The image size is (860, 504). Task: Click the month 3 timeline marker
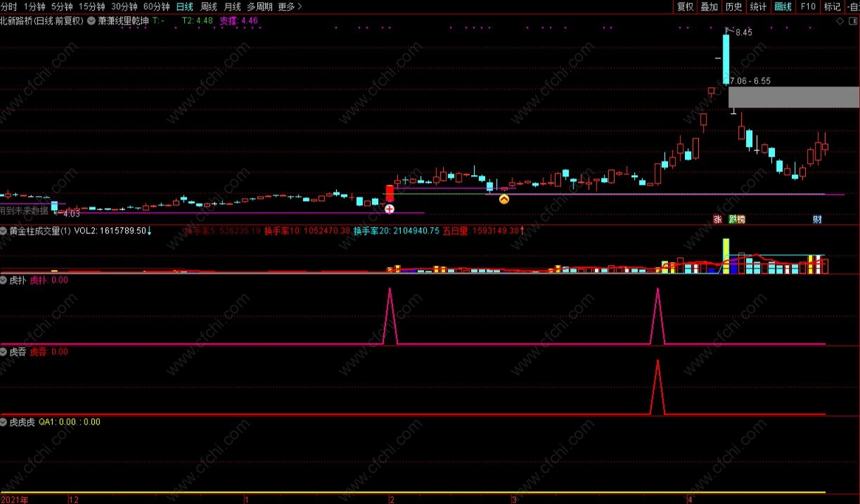[x=514, y=499]
